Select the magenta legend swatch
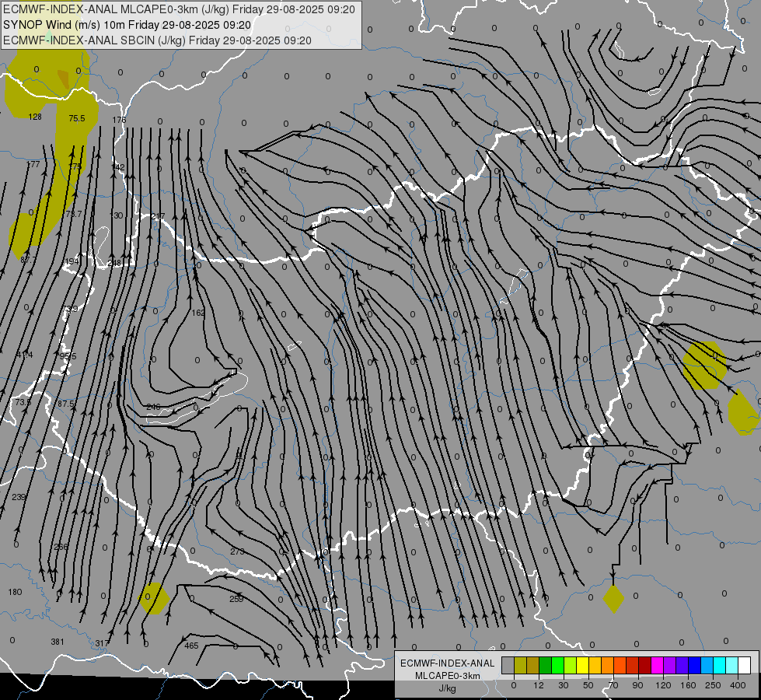Screen dimensions: 761x700 (x=657, y=665)
